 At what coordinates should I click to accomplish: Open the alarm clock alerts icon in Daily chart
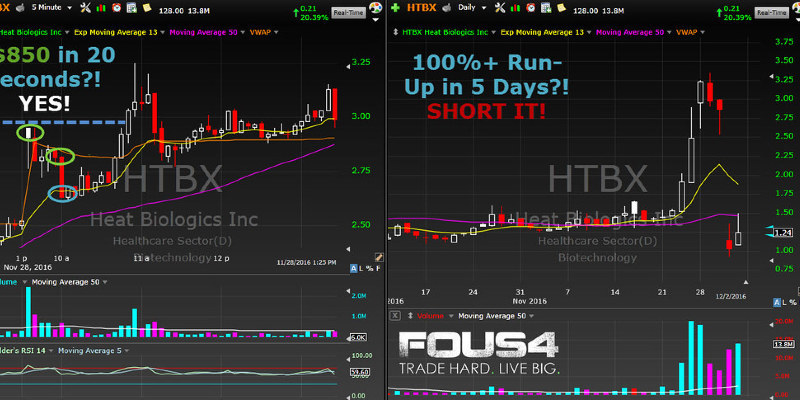click(x=531, y=8)
